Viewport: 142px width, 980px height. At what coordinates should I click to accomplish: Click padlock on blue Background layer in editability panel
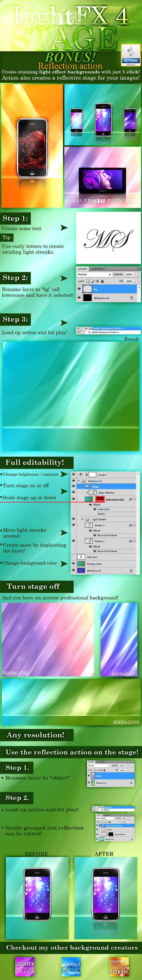point(131,571)
